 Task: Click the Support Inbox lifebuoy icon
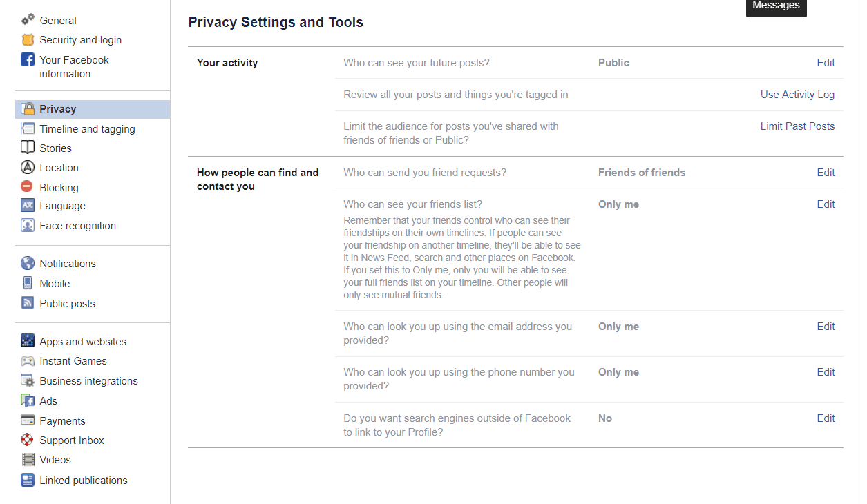pos(28,440)
